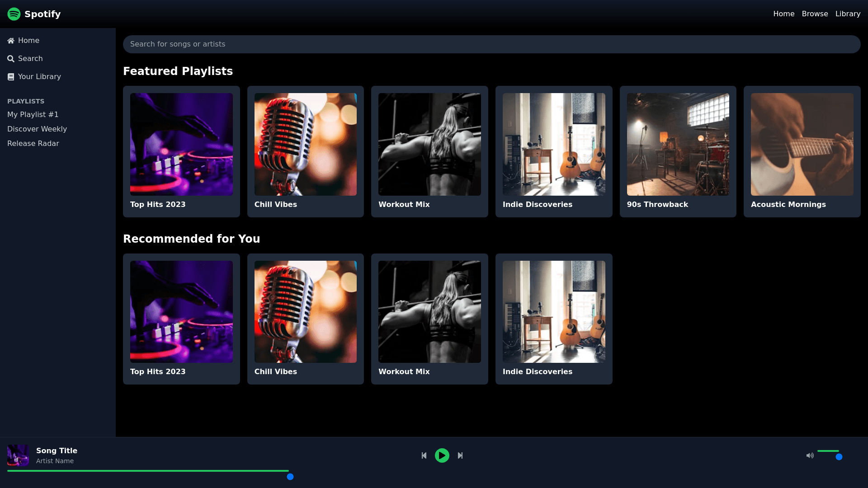Open the Acoustic Mornings playlist card
The image size is (868, 488).
(x=802, y=151)
